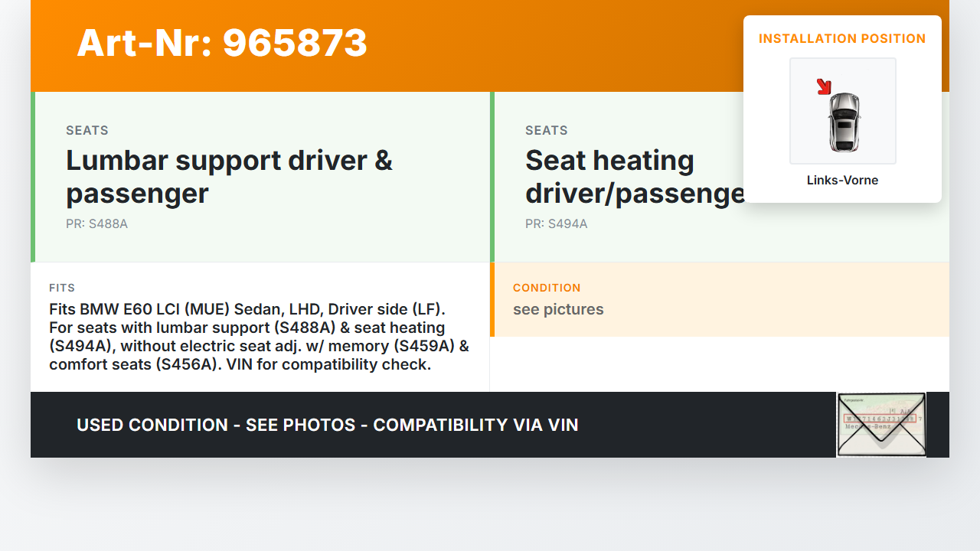Click SEATS label above Lumbar support
This screenshot has height=551, width=980.
[87, 131]
